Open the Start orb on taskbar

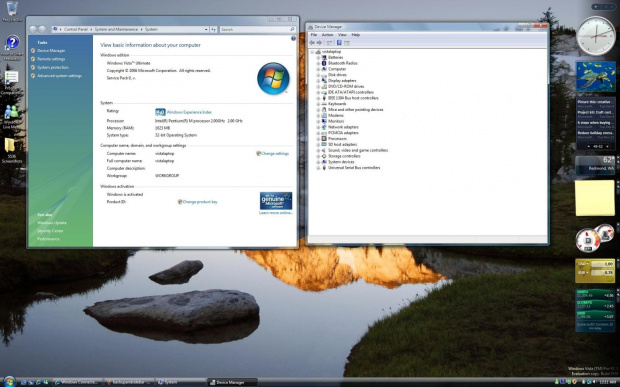coord(9,381)
